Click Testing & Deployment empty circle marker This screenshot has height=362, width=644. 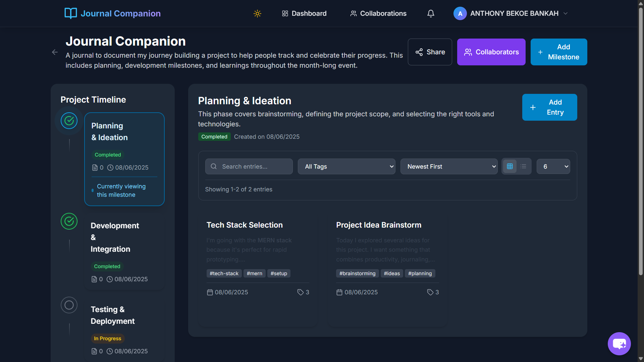pos(69,305)
